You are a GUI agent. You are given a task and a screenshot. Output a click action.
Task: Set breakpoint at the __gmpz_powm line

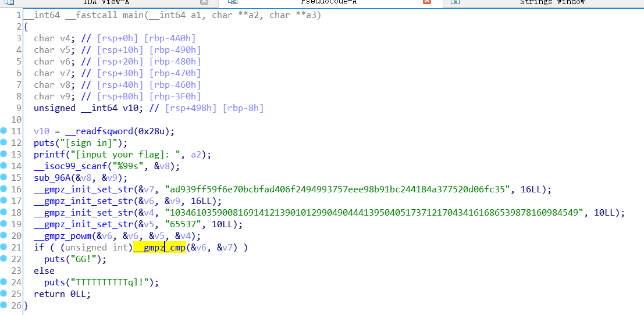[3, 235]
